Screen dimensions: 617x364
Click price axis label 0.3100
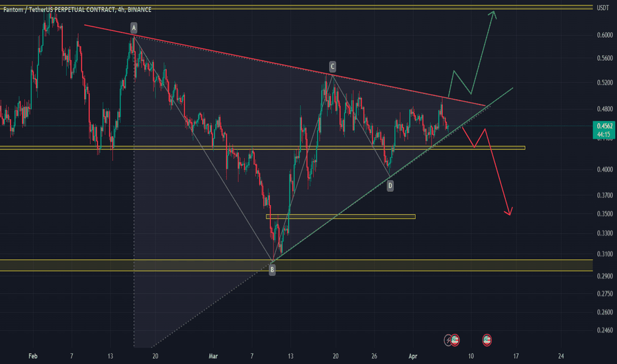(x=605, y=254)
